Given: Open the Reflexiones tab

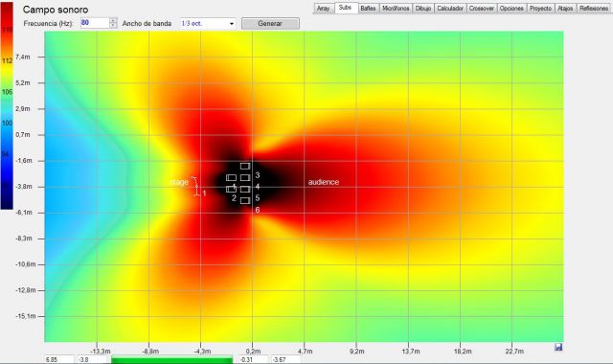Looking at the screenshot, I should [594, 9].
